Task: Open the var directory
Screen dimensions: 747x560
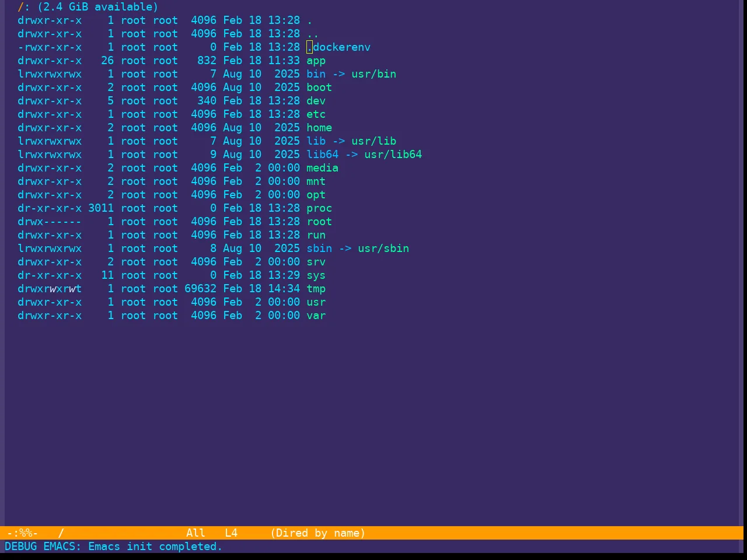Action: click(316, 316)
